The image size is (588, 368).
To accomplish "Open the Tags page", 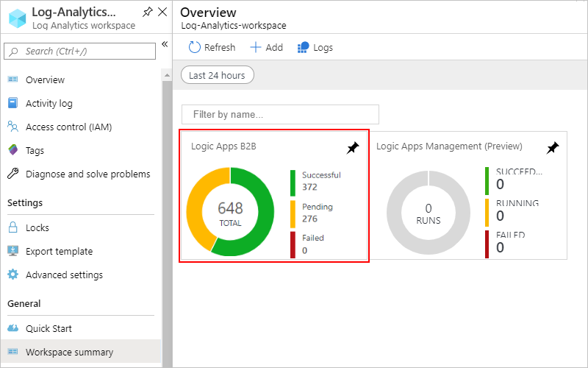I will [x=35, y=151].
